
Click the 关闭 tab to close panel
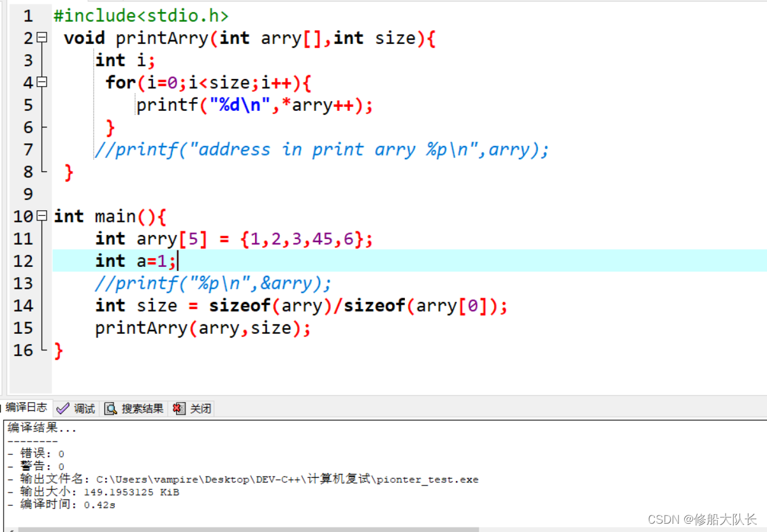coord(192,408)
